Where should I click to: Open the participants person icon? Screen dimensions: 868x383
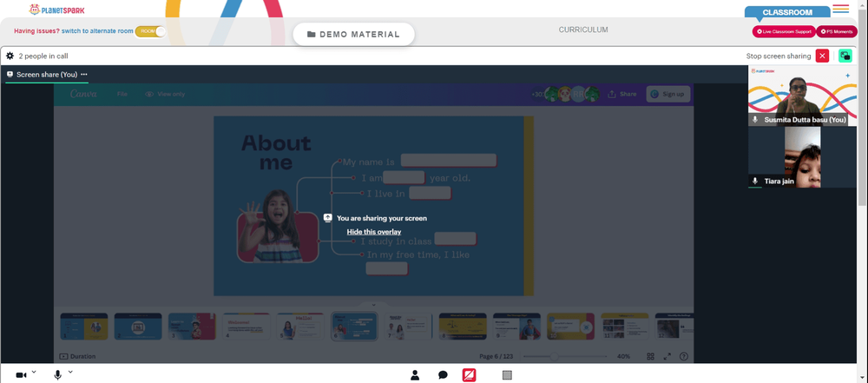point(415,375)
